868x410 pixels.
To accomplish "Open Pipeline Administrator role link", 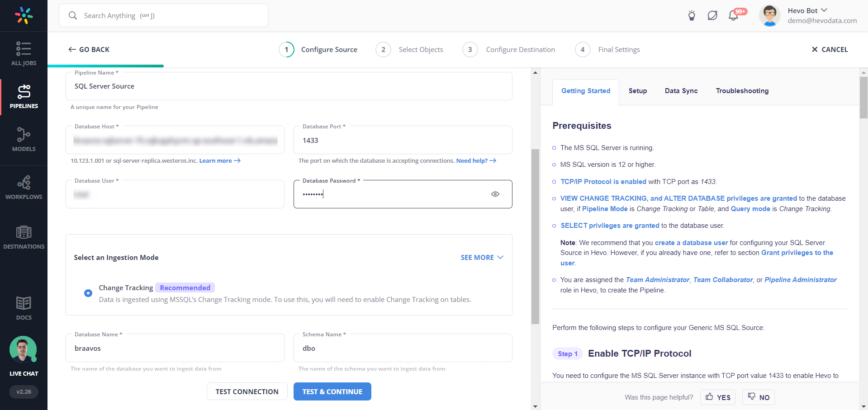I will click(801, 280).
